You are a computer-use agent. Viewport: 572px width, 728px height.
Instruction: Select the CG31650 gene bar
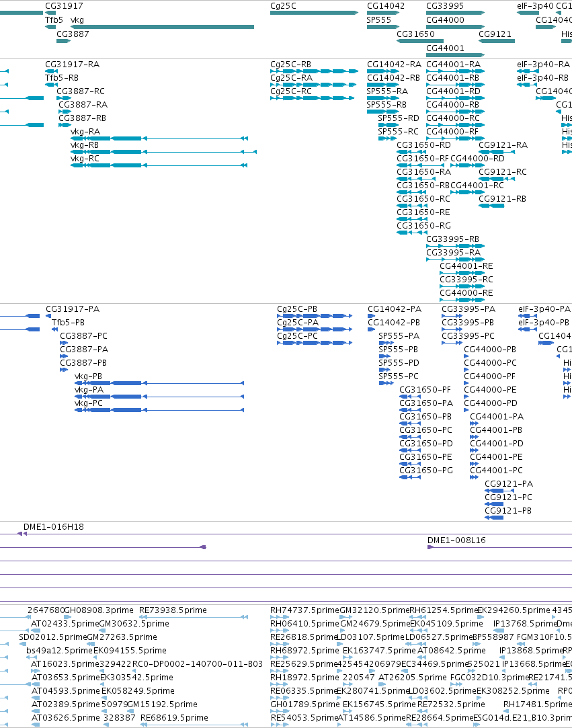(419, 41)
